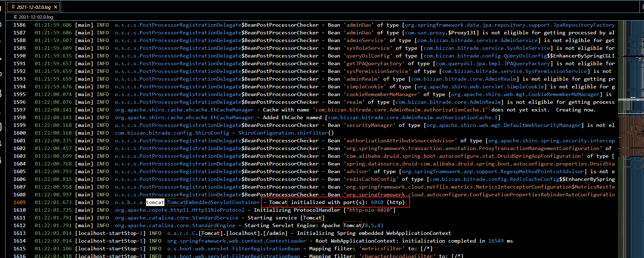Click the 16549 value on line 1614
This screenshot has height=258, width=644.
tap(496, 241)
